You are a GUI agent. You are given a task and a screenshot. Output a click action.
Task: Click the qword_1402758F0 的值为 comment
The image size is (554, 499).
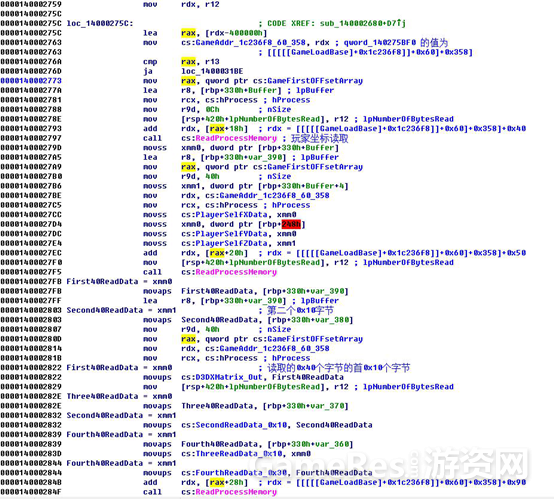click(396, 42)
